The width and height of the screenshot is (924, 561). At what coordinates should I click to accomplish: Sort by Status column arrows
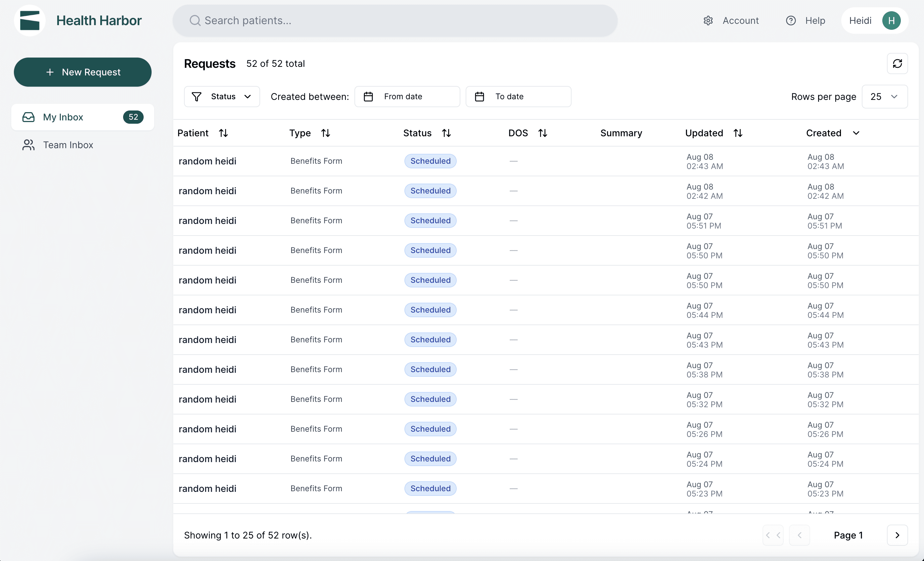(x=446, y=133)
